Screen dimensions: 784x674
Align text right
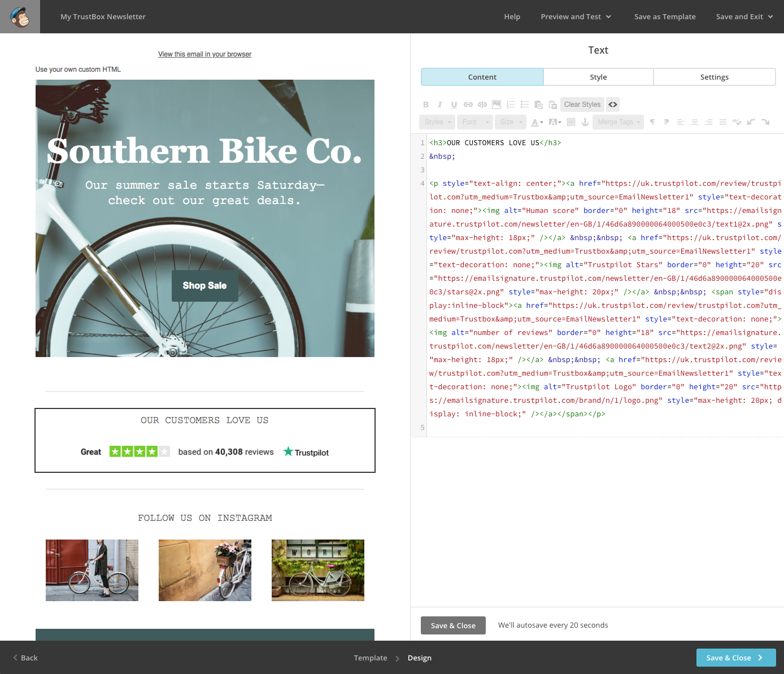(x=709, y=122)
